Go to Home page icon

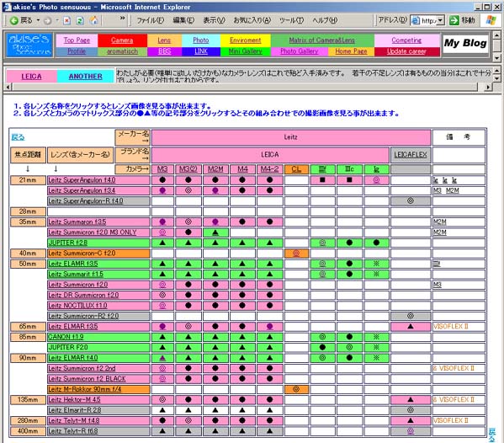[94, 20]
